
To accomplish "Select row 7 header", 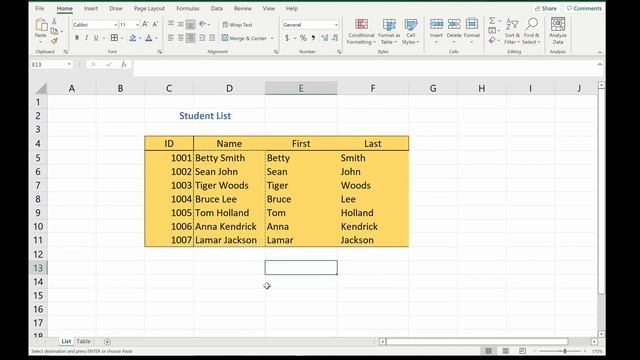I will pos(38,185).
